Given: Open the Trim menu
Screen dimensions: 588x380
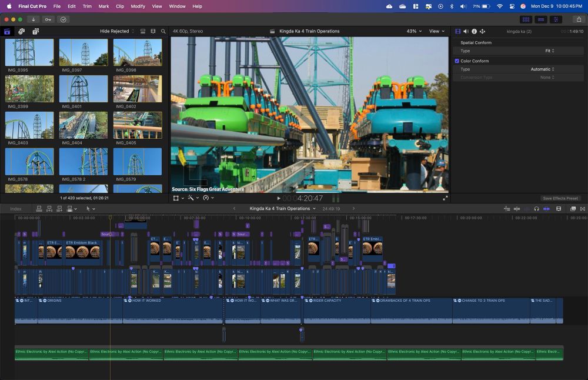Looking at the screenshot, I should 87,6.
